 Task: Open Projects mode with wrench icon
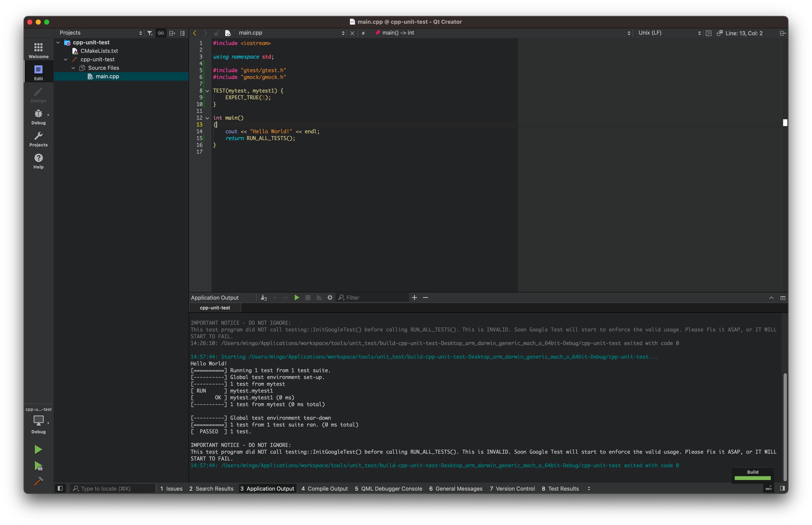coord(38,139)
